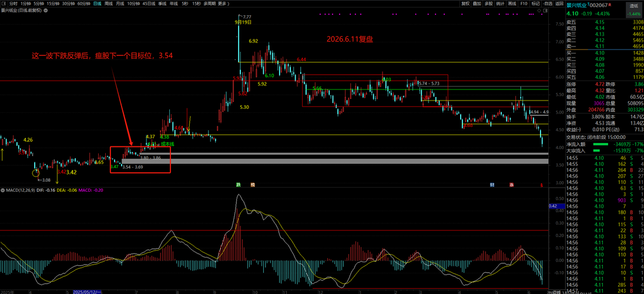Select the 10分钟 period
644x294 pixels.
(133, 4)
